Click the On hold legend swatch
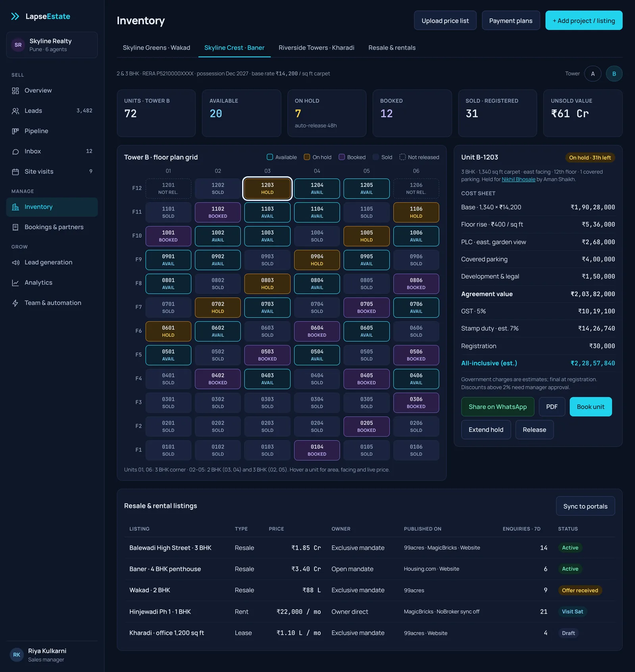Screen dimensions: 635x672 click(307, 157)
